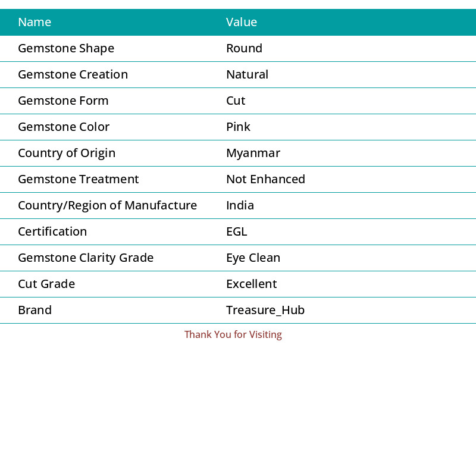The width and height of the screenshot is (476, 476).
Task: Click the EGL certification value
Action: click(237, 231)
